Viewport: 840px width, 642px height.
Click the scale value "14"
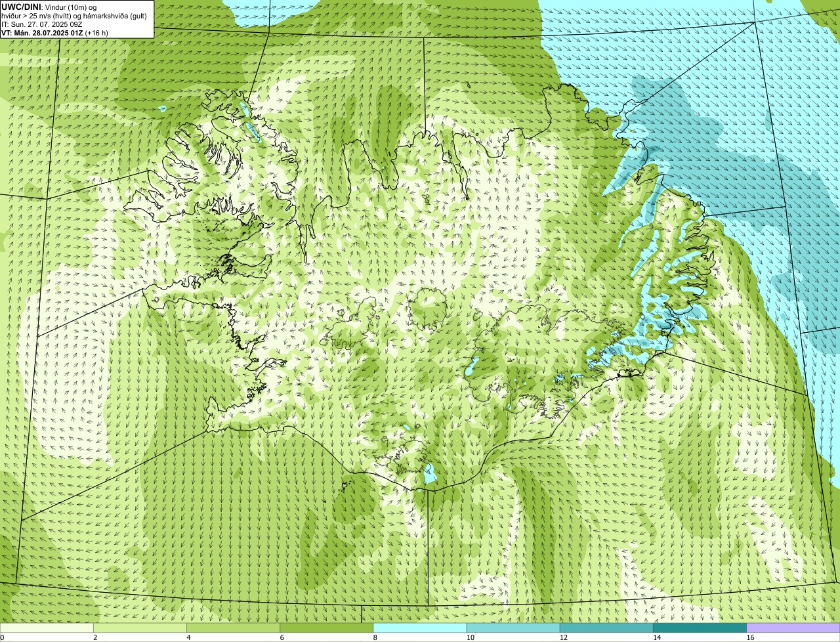pos(656,637)
